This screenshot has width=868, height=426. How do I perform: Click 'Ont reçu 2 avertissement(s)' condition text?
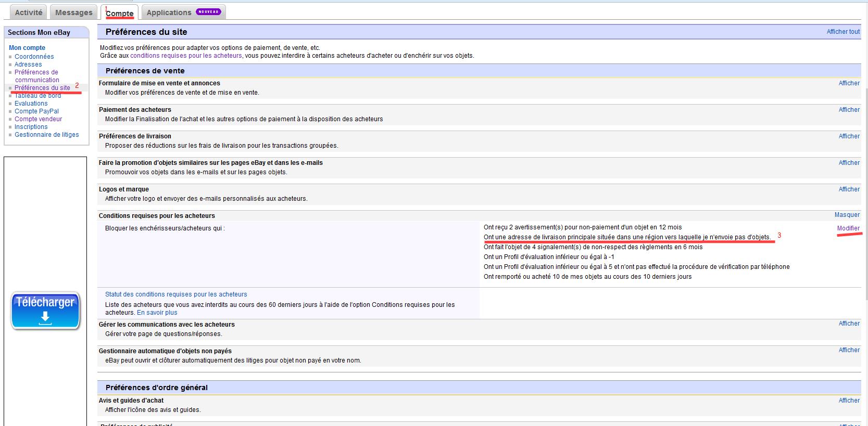583,227
